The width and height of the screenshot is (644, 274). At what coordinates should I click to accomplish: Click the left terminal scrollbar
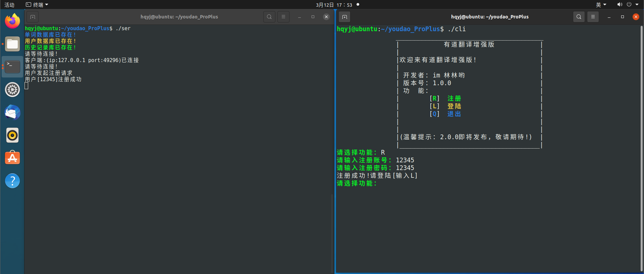click(332, 233)
